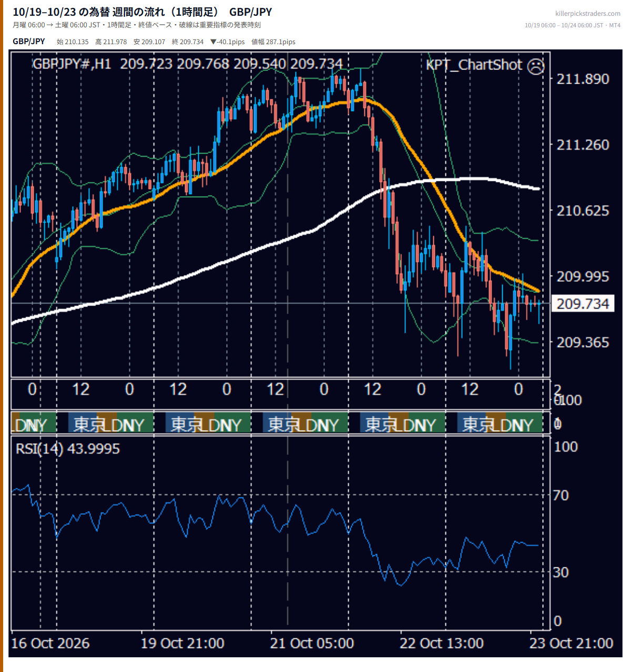631x672 pixels.
Task: Click price axis label 209.365
Action: [583, 342]
